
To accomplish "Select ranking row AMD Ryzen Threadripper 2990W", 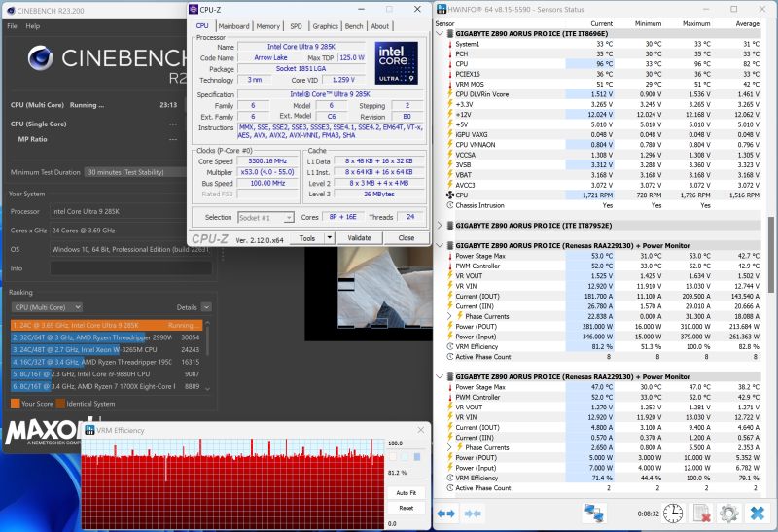I will (106, 337).
